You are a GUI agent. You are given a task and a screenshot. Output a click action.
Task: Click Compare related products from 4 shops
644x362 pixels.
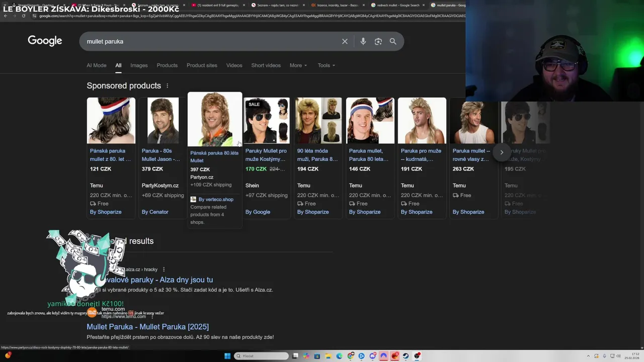pos(208,215)
